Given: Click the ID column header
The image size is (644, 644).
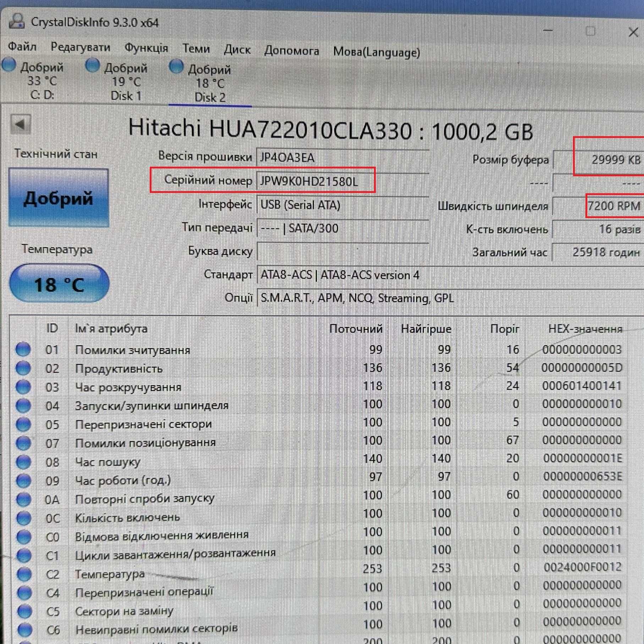Looking at the screenshot, I should [x=52, y=328].
